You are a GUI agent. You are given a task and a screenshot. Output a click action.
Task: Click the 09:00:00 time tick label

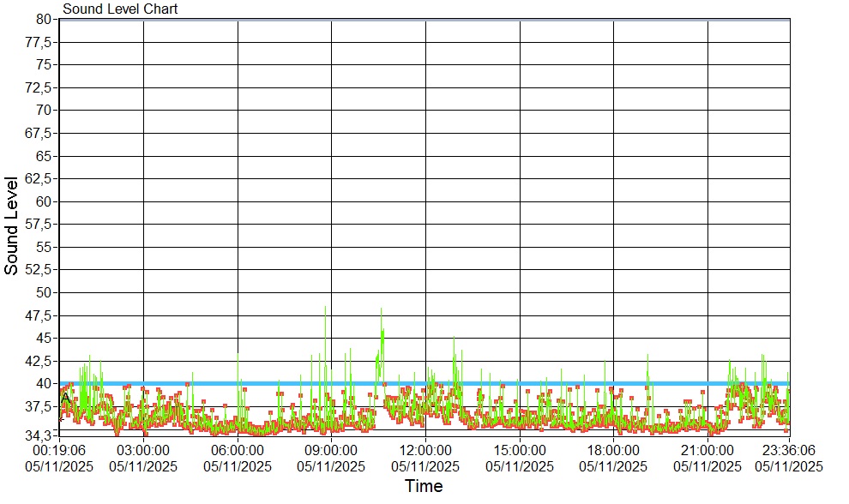331,450
